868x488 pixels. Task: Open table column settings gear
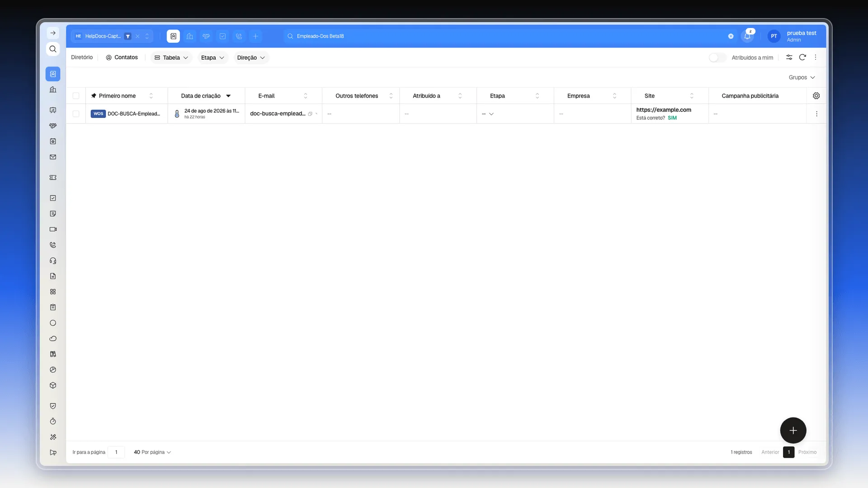[816, 96]
